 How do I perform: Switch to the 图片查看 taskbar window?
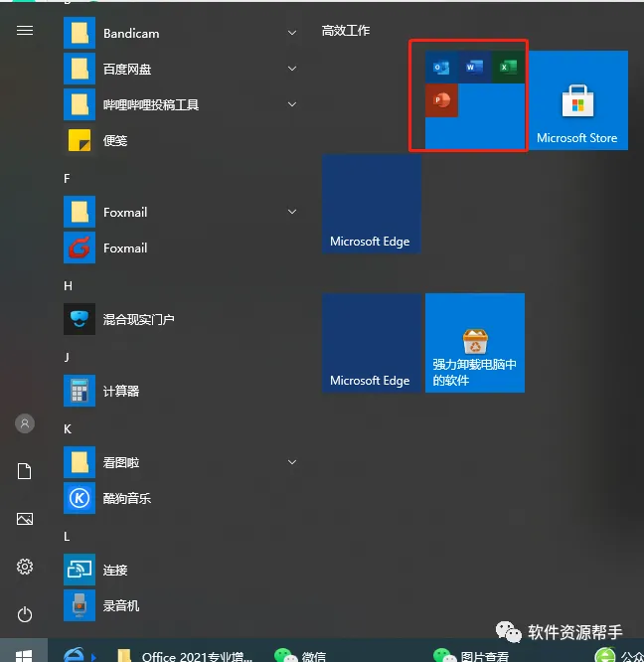tap(472, 655)
